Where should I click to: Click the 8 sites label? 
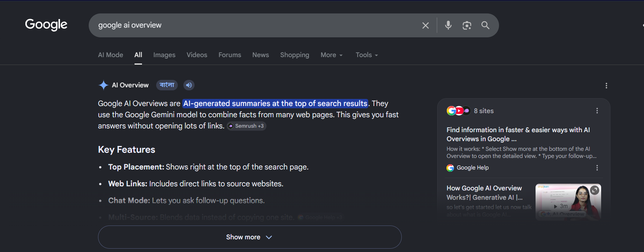point(484,111)
